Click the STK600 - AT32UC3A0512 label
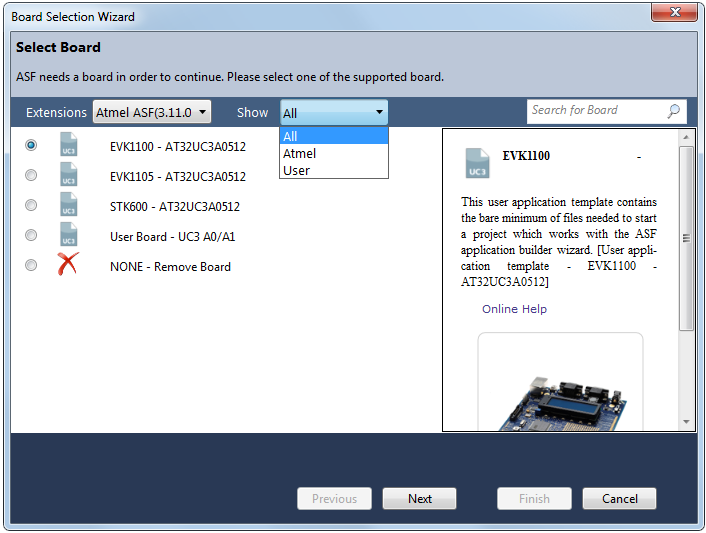This screenshot has width=706, height=533. tap(175, 207)
